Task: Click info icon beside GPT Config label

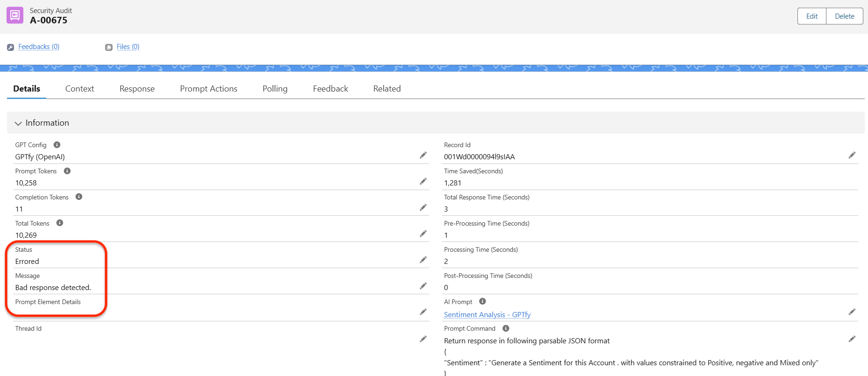Action: point(57,145)
